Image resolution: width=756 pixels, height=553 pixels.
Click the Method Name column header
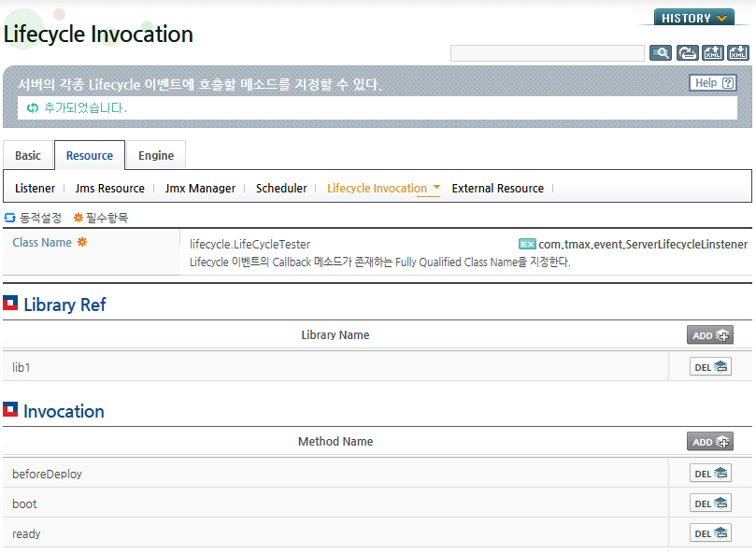click(335, 442)
